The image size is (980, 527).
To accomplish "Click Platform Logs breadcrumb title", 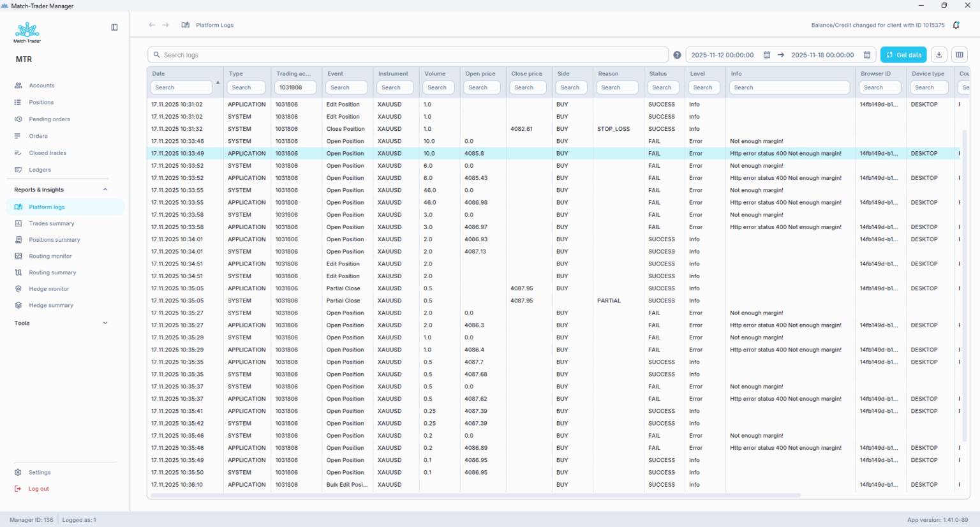I will point(215,25).
